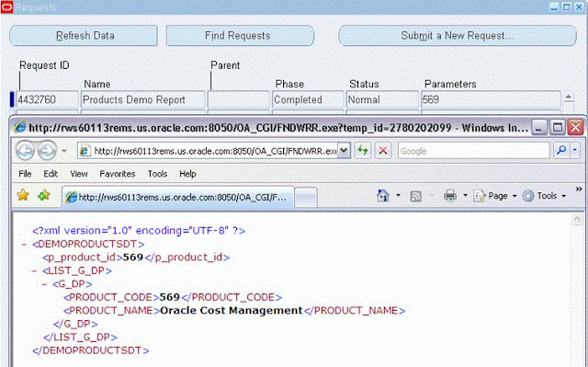This screenshot has width=588, height=367.
Task: Click browser content scroll up arrow
Action: tap(577, 220)
